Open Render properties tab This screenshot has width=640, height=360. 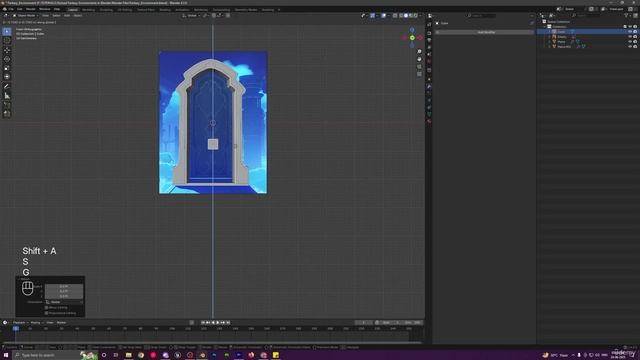429,33
